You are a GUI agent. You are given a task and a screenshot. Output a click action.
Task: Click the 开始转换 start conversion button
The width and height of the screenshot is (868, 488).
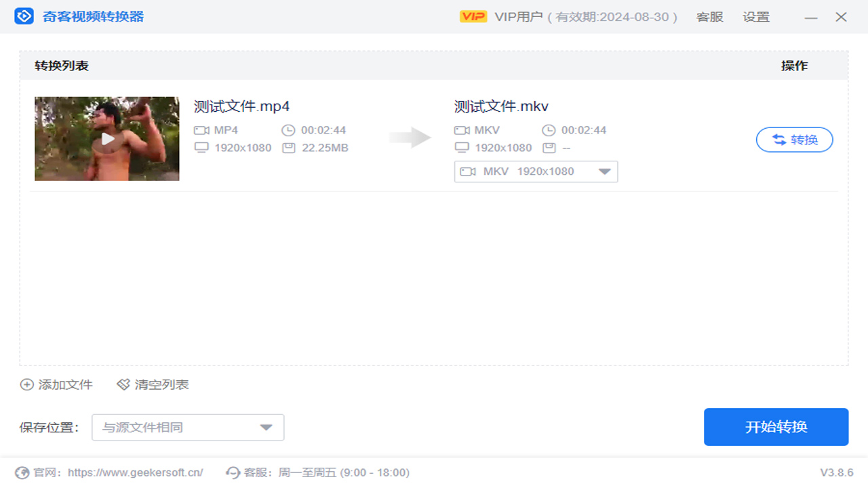pos(776,427)
